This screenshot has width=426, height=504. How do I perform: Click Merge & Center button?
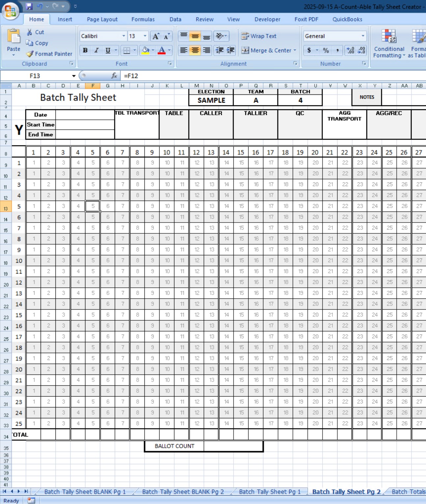coord(266,50)
